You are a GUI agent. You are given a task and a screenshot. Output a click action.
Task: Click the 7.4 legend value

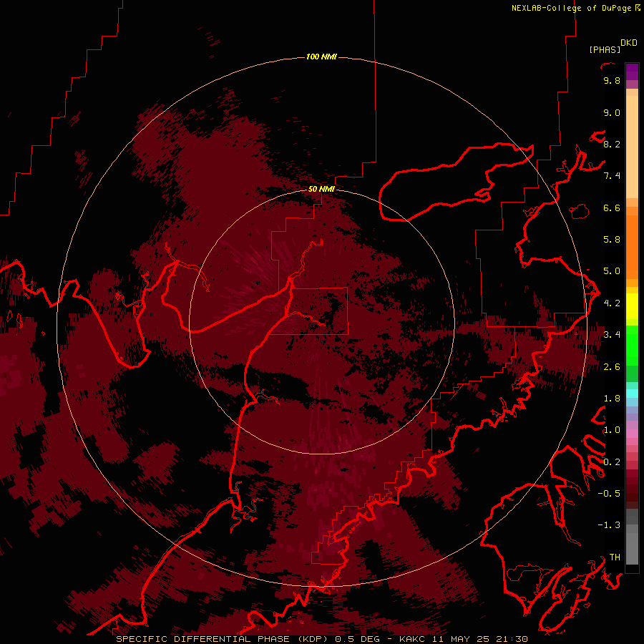coord(612,176)
